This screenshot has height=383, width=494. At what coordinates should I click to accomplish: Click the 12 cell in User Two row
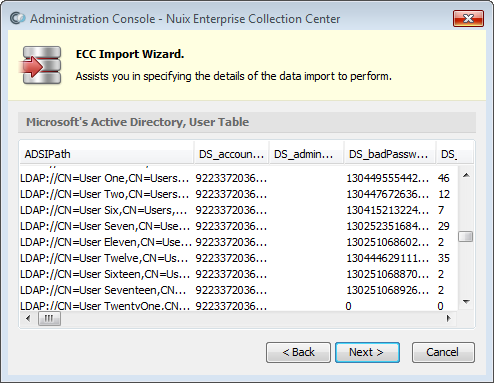[x=444, y=194]
